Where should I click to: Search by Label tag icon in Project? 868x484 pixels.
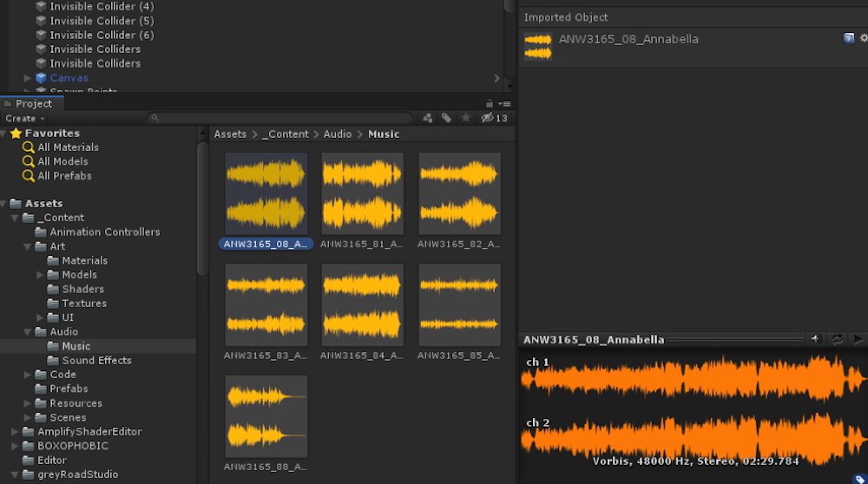click(446, 118)
